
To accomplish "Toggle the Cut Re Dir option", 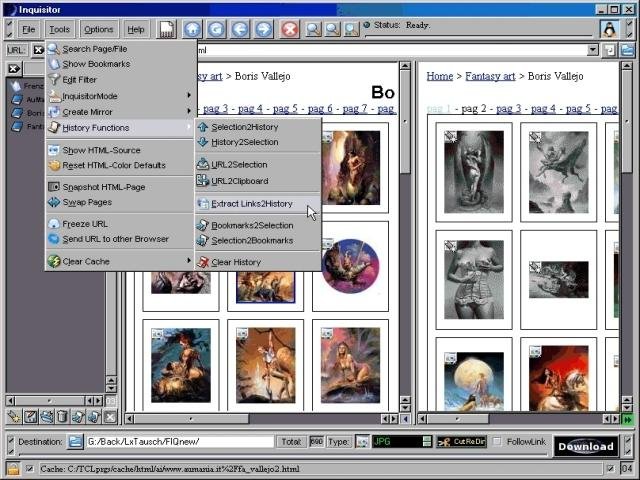I will pyautogui.click(x=463, y=442).
